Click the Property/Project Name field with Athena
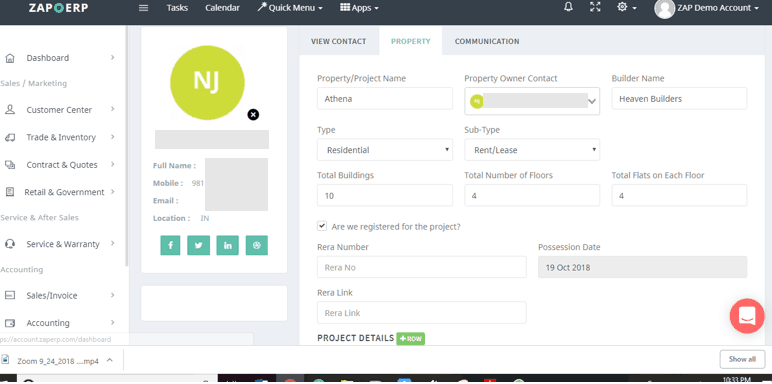This screenshot has width=772, height=384. [x=385, y=98]
